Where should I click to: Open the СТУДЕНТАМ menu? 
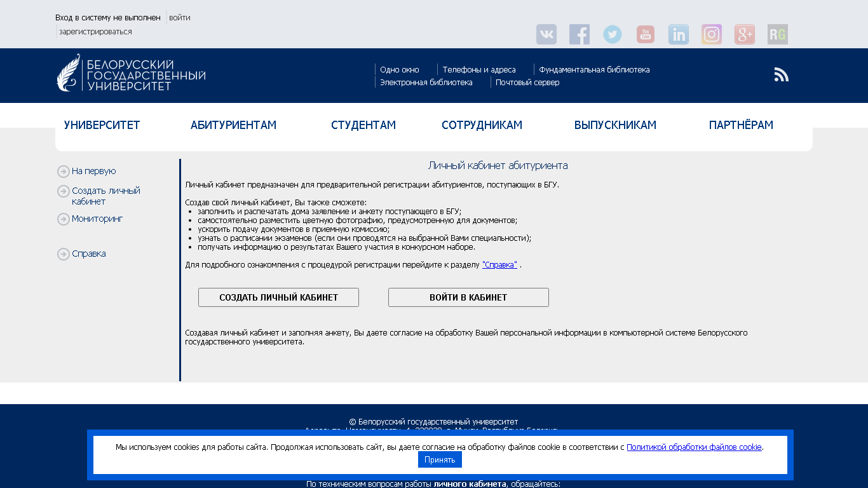363,125
